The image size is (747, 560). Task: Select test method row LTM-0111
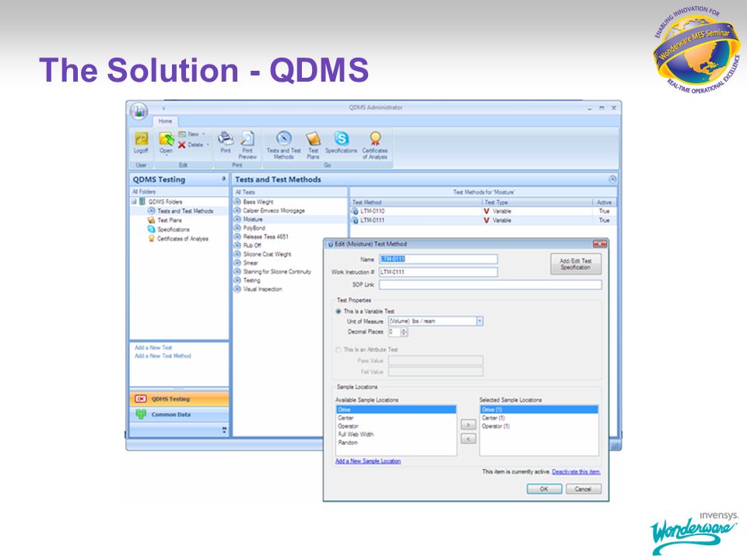pyautogui.click(x=483, y=220)
